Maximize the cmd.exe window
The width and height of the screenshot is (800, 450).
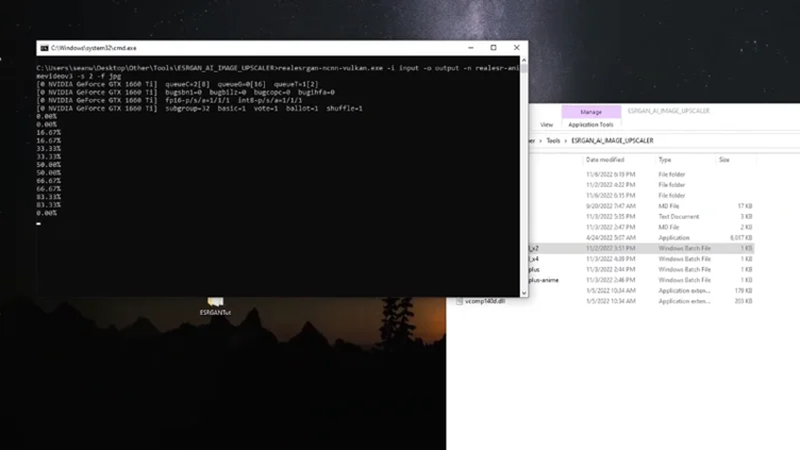(x=493, y=47)
